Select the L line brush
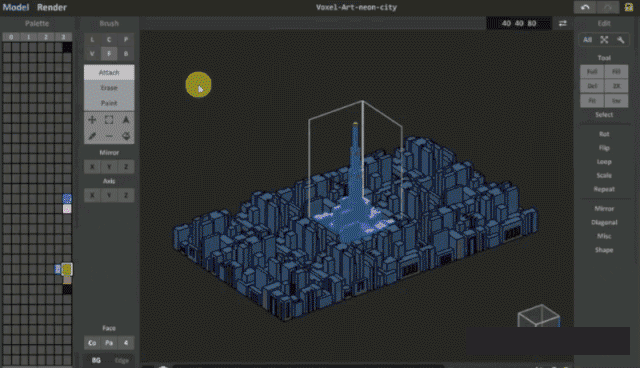 click(92, 40)
